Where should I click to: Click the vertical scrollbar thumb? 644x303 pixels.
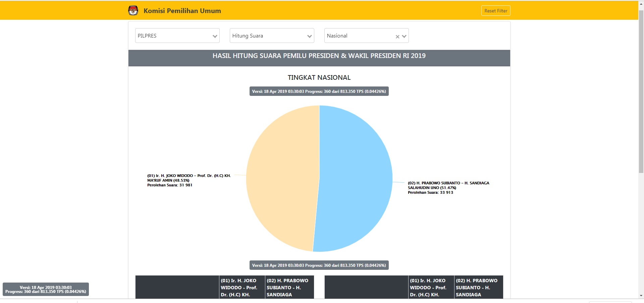(x=641, y=90)
